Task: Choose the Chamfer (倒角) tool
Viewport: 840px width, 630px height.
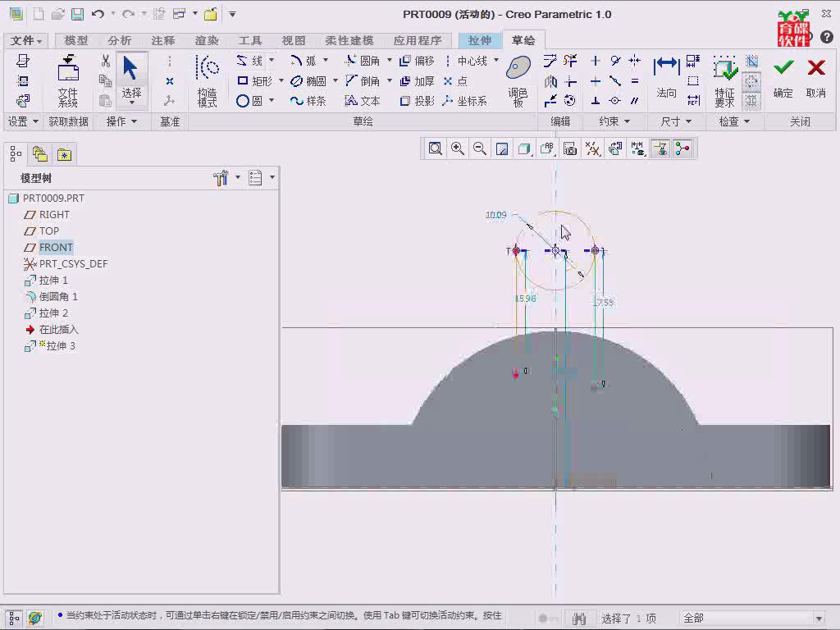Action: click(363, 81)
